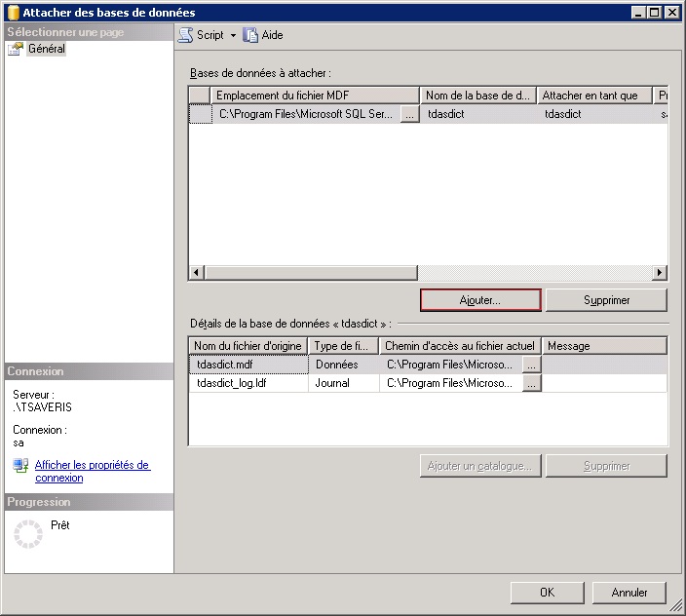Select row header of tdasdict database row
This screenshot has height=616, width=686.
(x=201, y=114)
